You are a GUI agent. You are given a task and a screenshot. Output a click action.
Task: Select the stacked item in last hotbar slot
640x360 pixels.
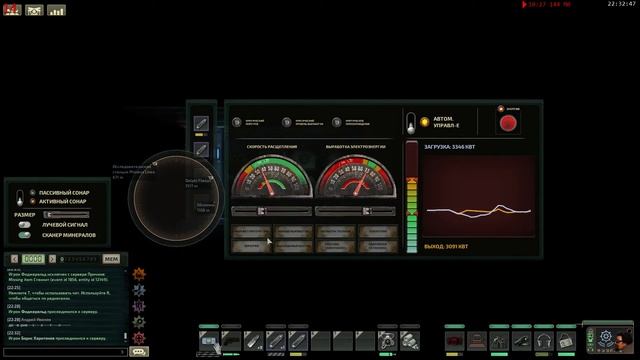(x=410, y=341)
